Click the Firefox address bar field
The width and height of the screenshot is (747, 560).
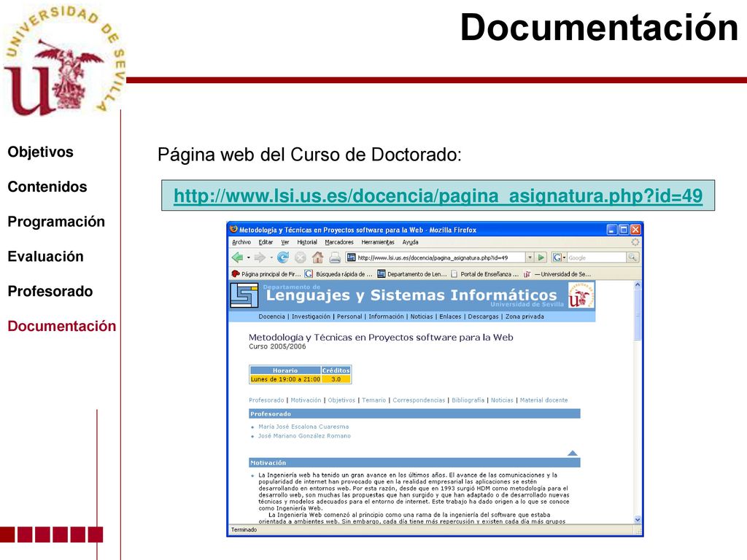436,257
